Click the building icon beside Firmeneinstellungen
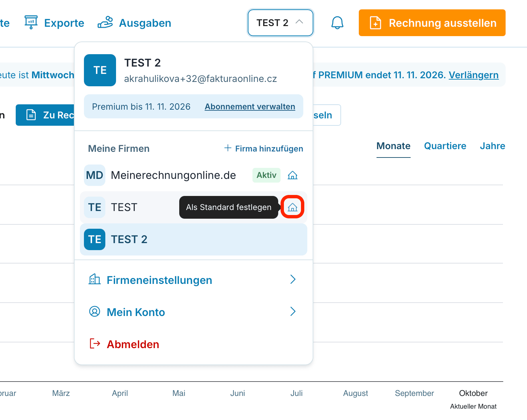 (x=95, y=279)
